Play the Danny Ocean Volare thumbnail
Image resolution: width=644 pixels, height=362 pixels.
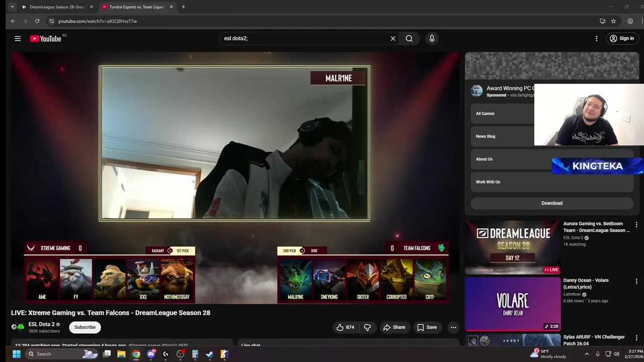tap(512, 304)
